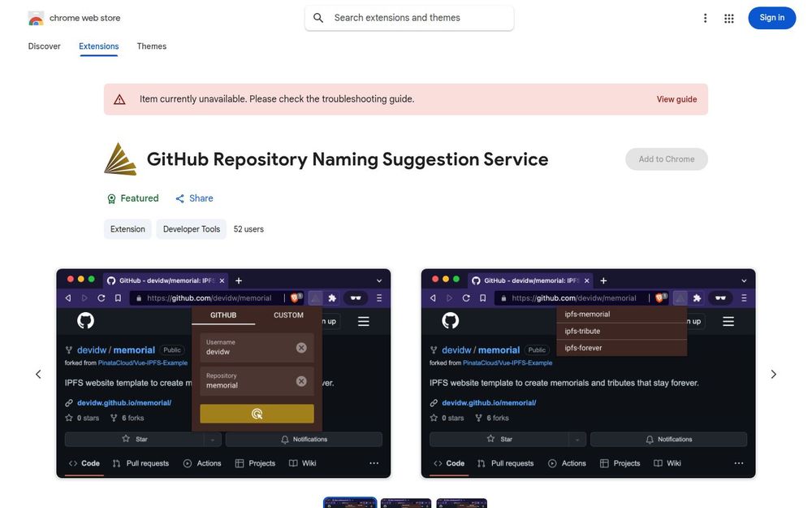
Task: Click the Share icon
Action: 179,198
